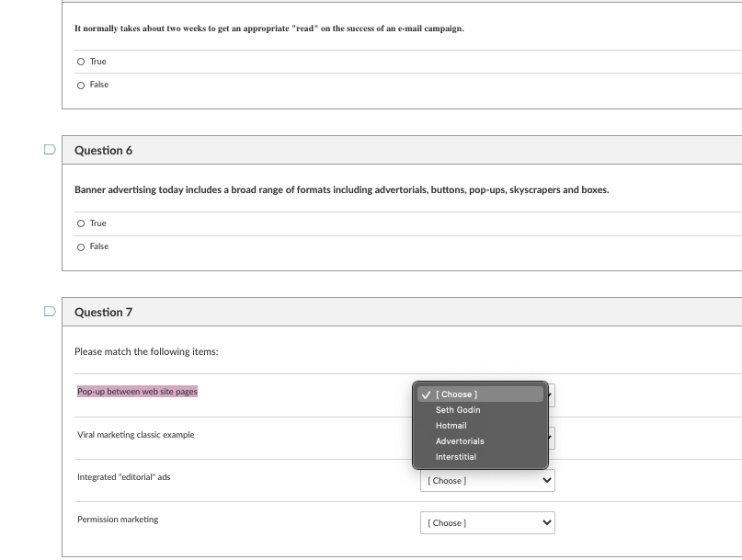
Task: Flag Question 6 with the bookmark icon
Action: point(51,150)
